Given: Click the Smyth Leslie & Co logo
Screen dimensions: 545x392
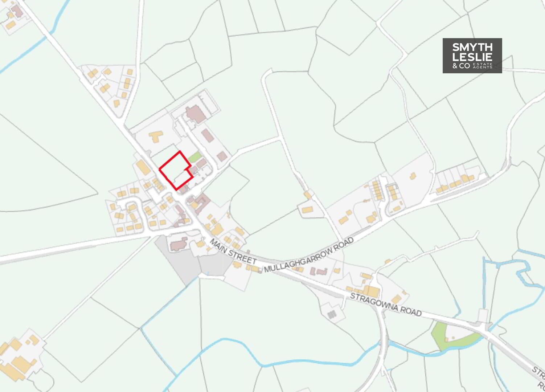Looking at the screenshot, I should click(472, 56).
